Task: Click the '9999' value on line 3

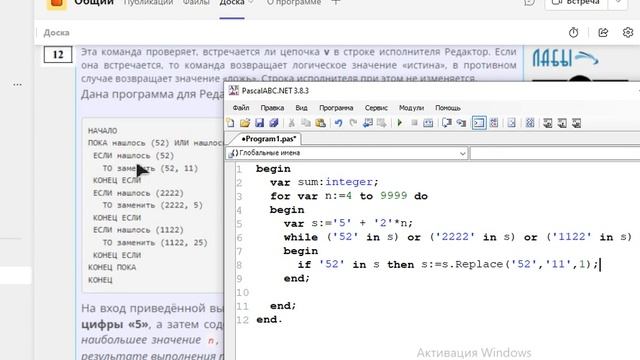Action: tap(393, 196)
